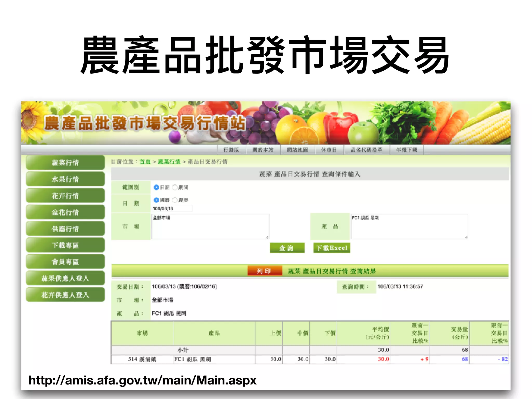Click the blue -82 comparison value
The width and height of the screenshot is (532, 399).
[503, 359]
